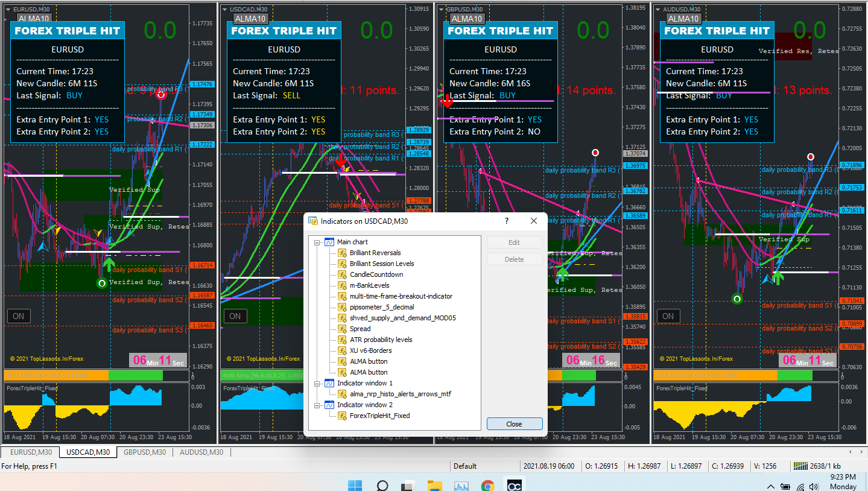Click the window icon beside Indicator window 2
This screenshot has width=868, height=491.
coord(329,405)
